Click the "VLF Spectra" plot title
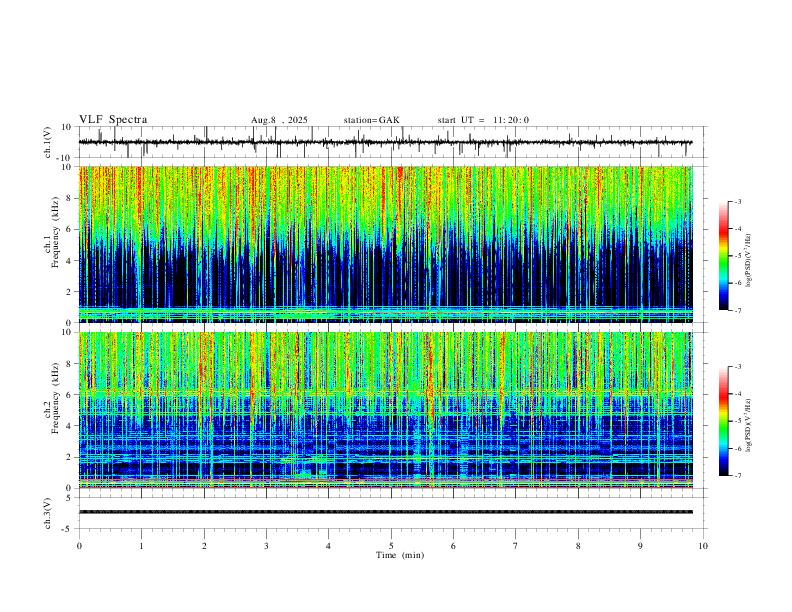This screenshot has width=792, height=612. pos(113,120)
